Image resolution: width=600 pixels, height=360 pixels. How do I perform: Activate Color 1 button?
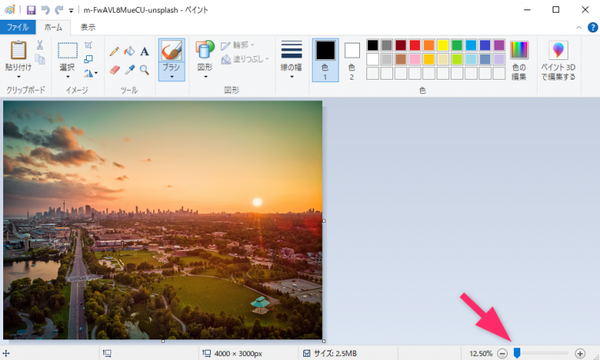click(x=325, y=60)
